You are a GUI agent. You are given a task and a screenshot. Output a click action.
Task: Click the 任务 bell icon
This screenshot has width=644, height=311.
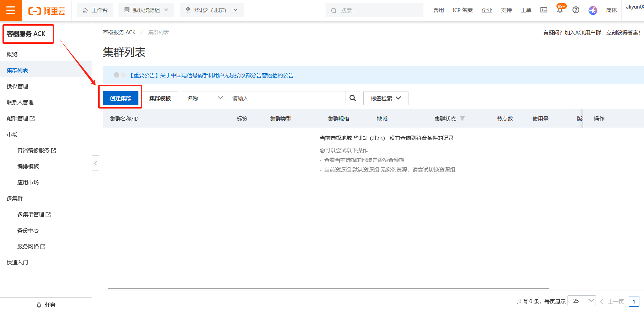click(x=39, y=305)
